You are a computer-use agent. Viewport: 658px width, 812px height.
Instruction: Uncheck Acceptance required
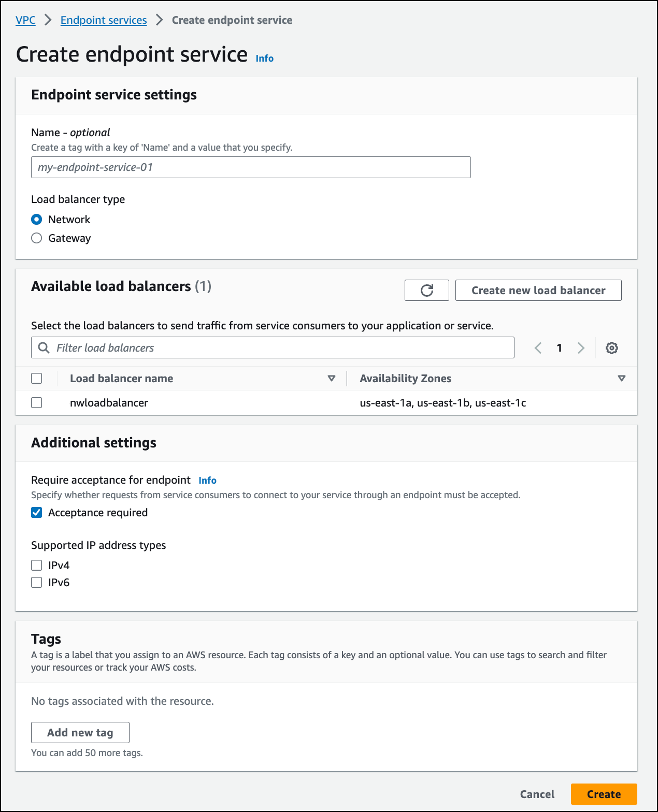(36, 512)
